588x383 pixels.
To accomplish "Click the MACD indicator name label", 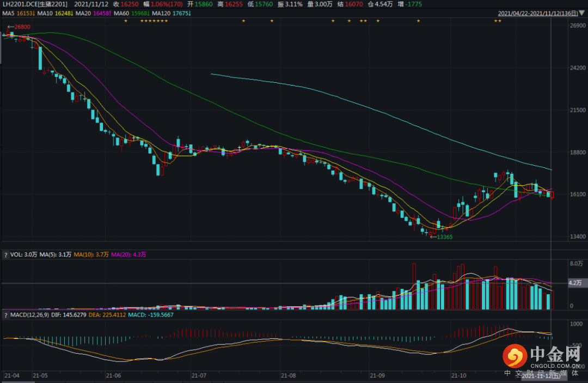I will 27,315.
